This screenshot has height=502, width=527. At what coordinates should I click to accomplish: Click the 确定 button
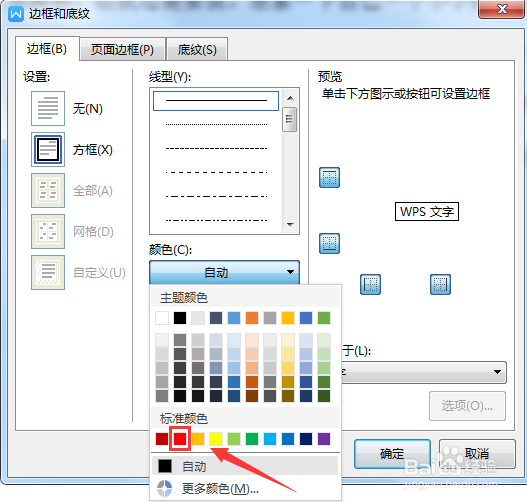(x=392, y=454)
